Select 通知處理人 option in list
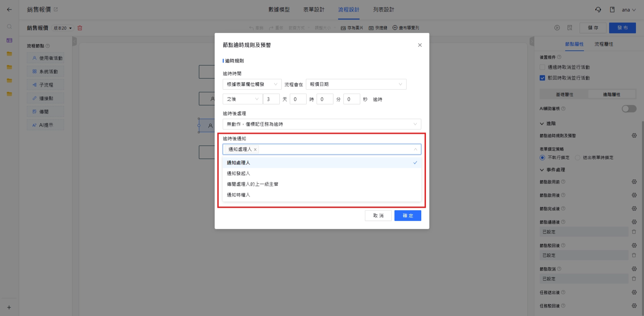This screenshot has height=316, width=644. click(322, 163)
